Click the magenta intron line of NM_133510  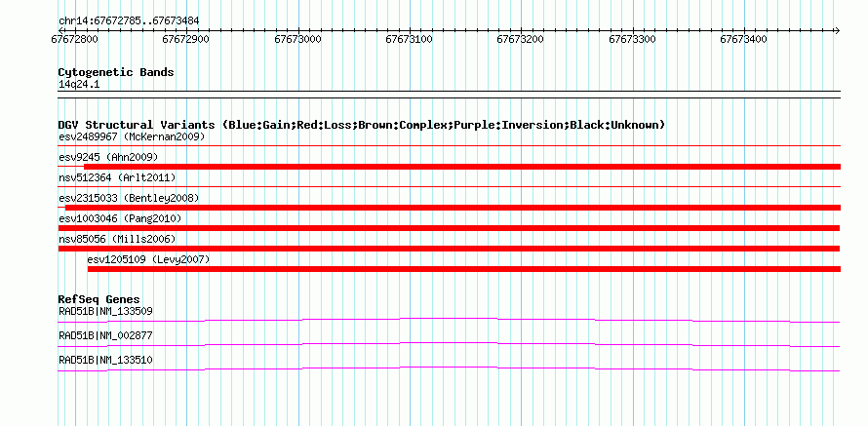(x=449, y=369)
